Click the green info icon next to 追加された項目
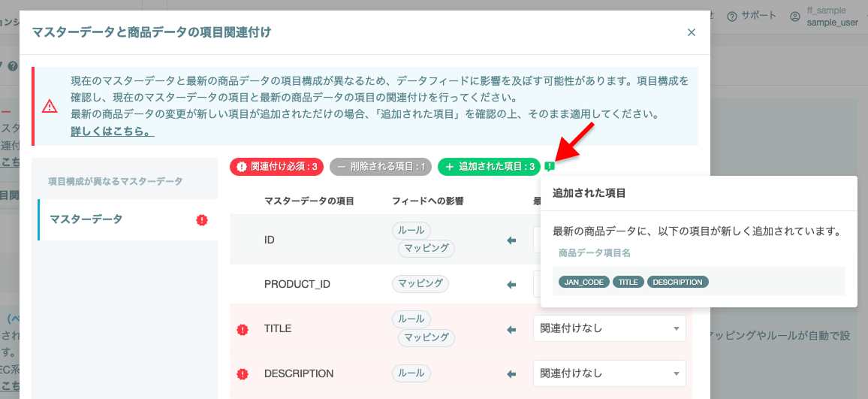The height and width of the screenshot is (399, 868). point(549,166)
